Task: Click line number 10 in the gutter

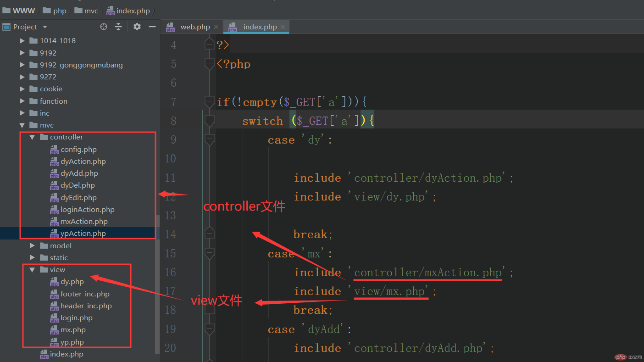Action: 170,159
